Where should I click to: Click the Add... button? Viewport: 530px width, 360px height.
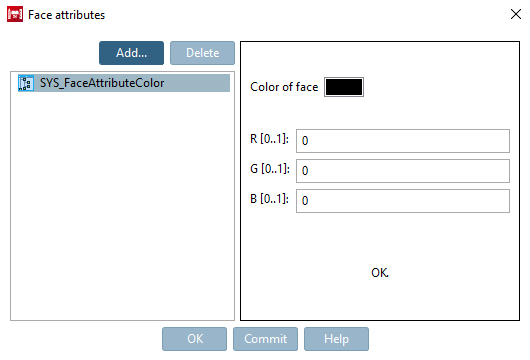click(x=131, y=53)
